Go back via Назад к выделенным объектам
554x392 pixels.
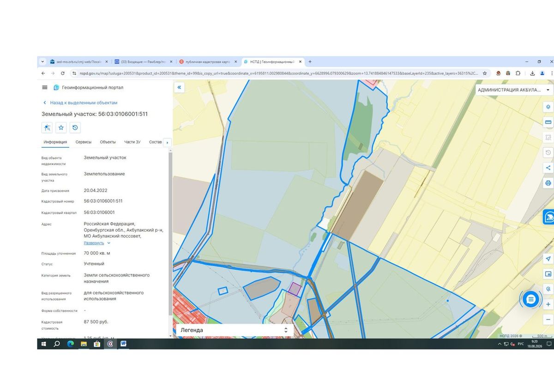click(80, 103)
